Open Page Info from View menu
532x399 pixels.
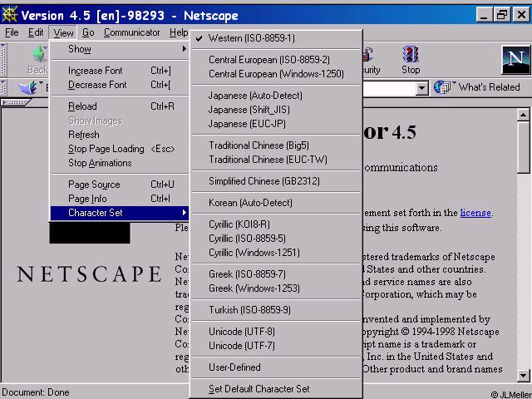click(120, 199)
